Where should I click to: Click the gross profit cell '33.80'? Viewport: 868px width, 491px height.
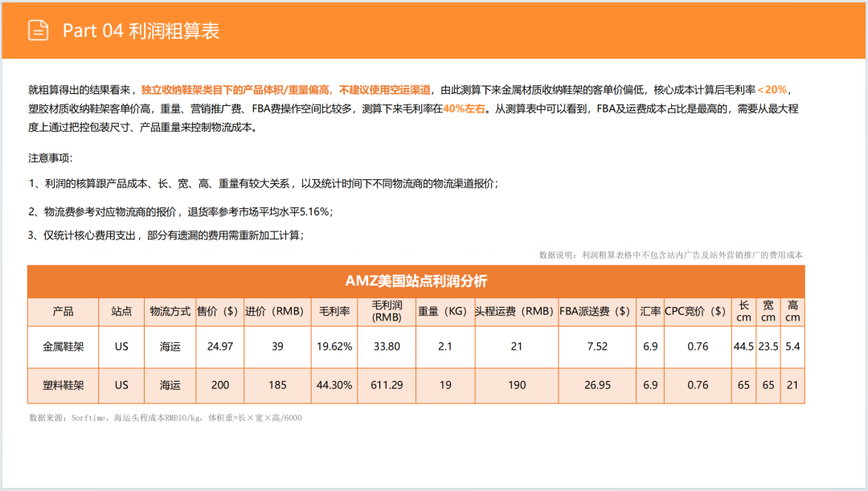[x=387, y=346]
